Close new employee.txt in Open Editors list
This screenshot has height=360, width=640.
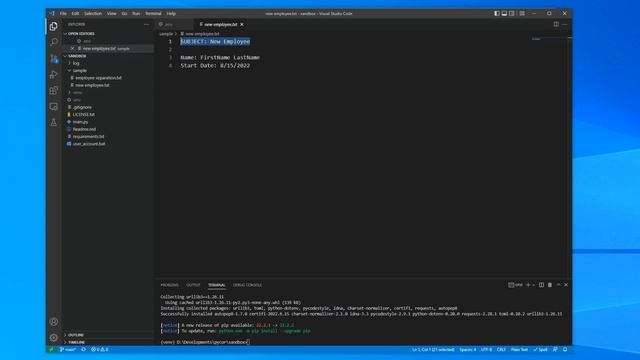click(x=73, y=49)
